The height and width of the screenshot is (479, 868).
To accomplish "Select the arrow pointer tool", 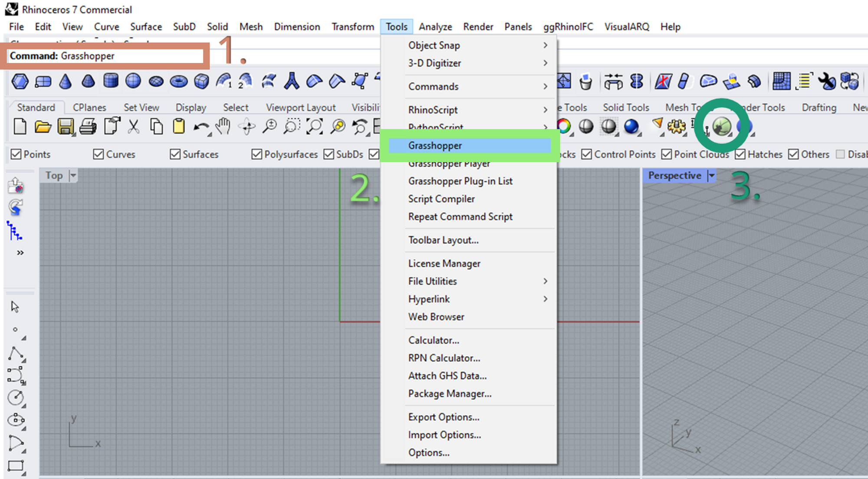I will click(x=15, y=307).
